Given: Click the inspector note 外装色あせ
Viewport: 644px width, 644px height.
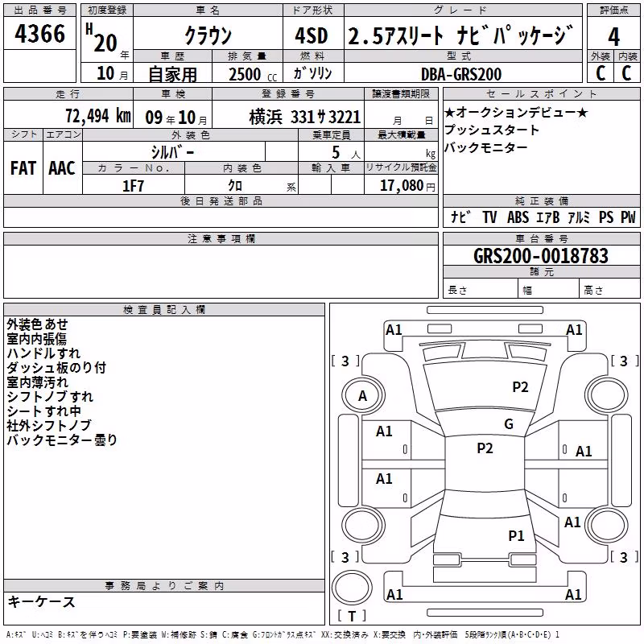Looking at the screenshot, I should 37,324.
